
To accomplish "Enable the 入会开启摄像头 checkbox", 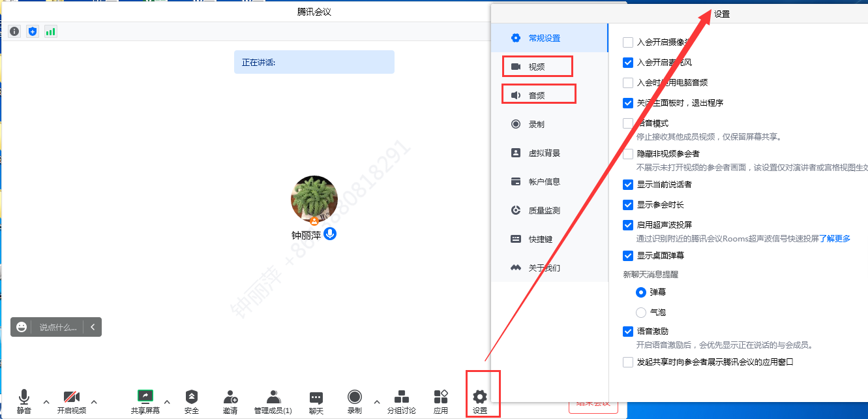I will pyautogui.click(x=628, y=42).
